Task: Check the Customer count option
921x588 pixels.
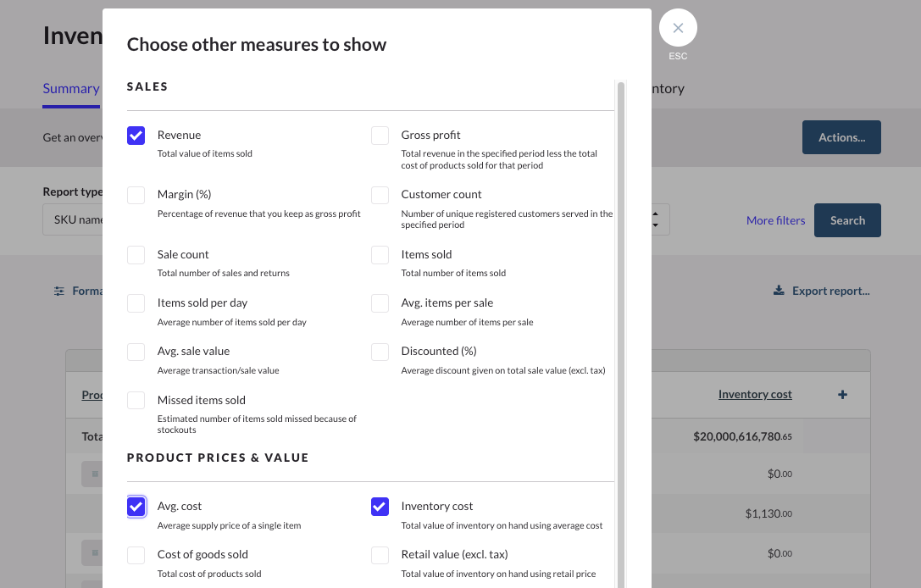Action: (380, 195)
